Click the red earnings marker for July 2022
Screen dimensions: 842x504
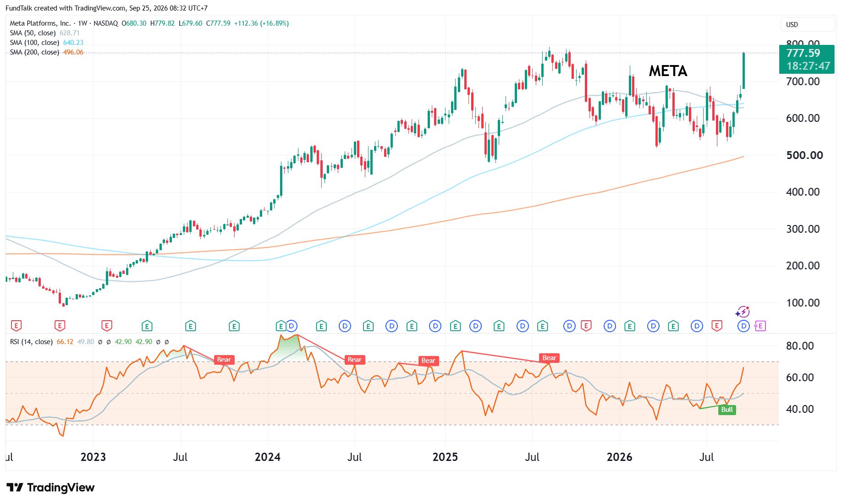pos(16,326)
